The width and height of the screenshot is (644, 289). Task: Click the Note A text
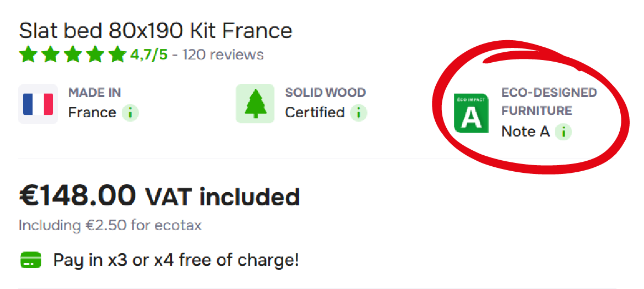(525, 132)
